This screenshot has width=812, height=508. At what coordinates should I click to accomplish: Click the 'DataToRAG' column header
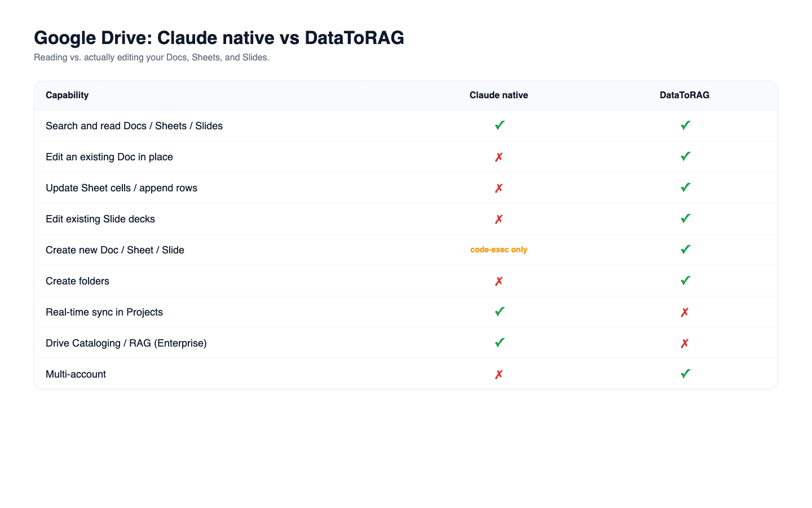(685, 95)
